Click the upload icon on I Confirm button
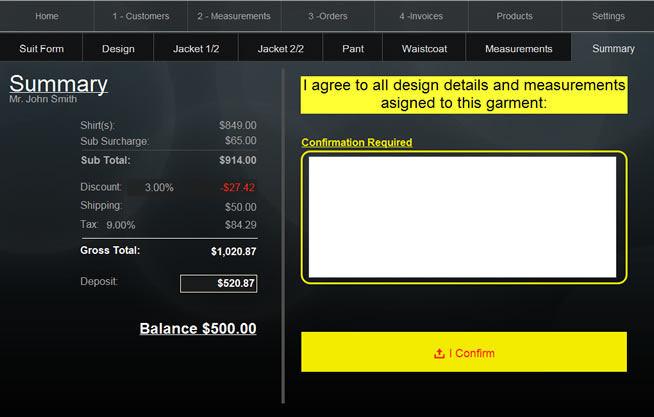The image size is (654, 417). point(439,354)
